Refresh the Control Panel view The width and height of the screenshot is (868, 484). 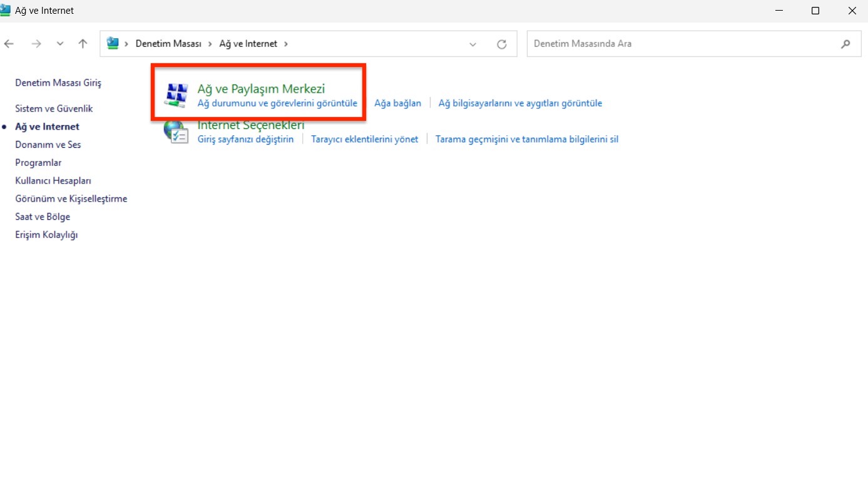point(501,44)
